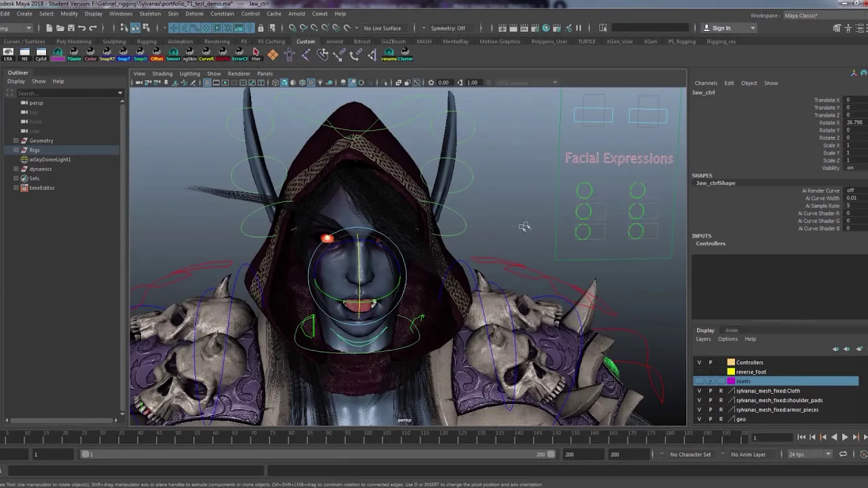Viewport: 868px width, 488px height.
Task: Run the CurveR shelf script
Action: coord(206,54)
